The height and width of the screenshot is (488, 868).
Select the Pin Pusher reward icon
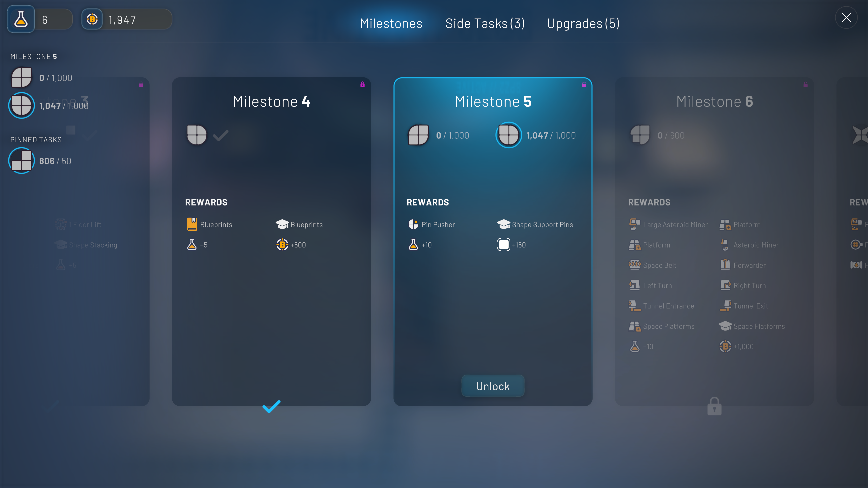click(x=413, y=224)
